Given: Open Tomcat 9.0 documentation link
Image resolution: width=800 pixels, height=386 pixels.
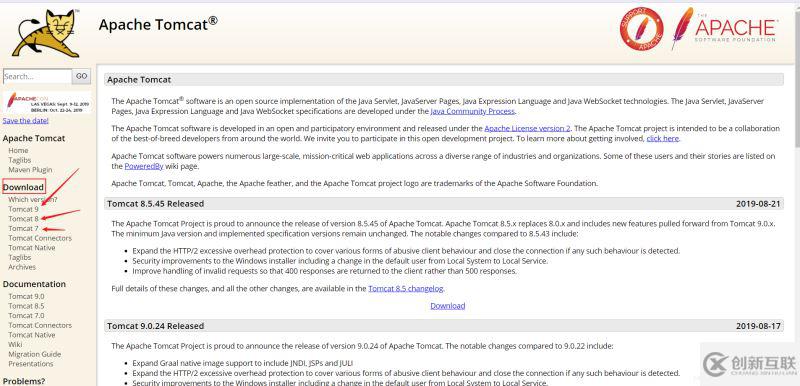Looking at the screenshot, I should click(x=26, y=296).
